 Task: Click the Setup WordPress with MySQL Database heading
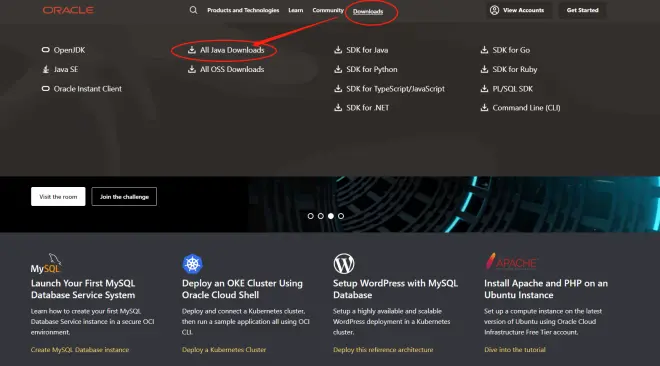tap(395, 289)
